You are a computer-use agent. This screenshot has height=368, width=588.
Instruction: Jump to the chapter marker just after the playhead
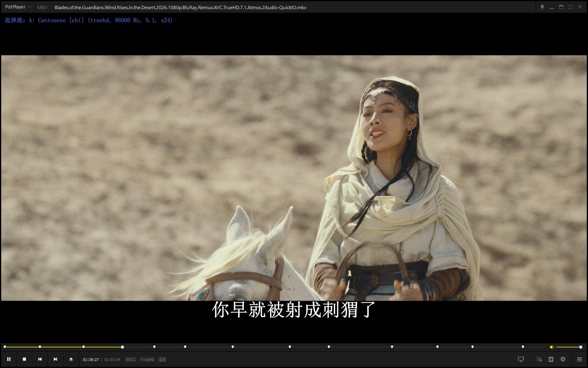[154, 347]
